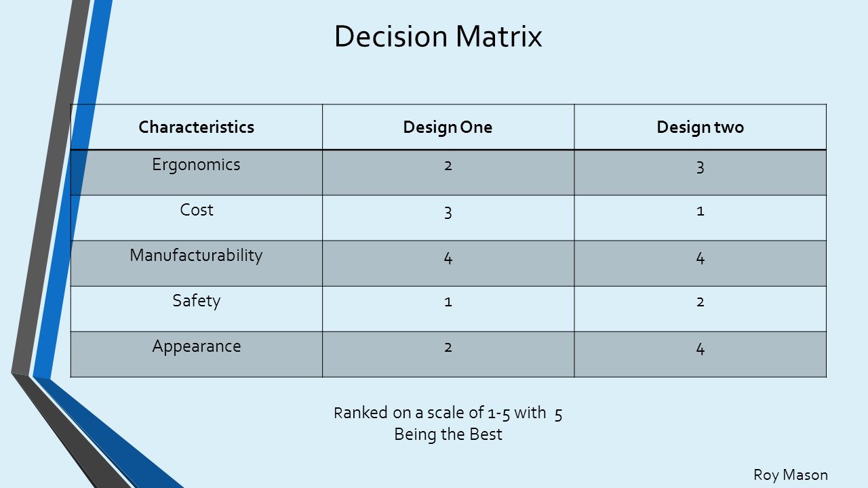Screen dimensions: 868x488
Task: Click the Roy Mason author name
Action: (x=791, y=475)
